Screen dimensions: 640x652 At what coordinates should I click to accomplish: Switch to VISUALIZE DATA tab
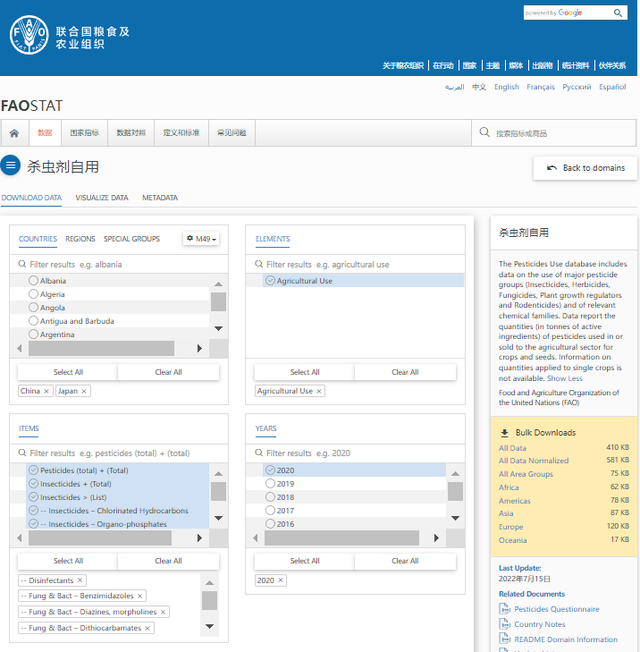tap(102, 198)
